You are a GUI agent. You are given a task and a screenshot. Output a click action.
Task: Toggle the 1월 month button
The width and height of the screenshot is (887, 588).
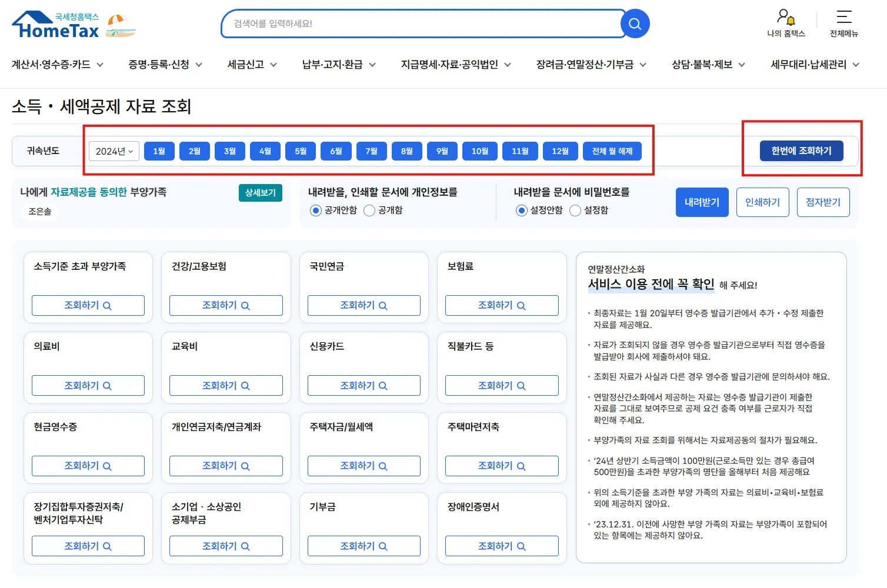coord(159,151)
